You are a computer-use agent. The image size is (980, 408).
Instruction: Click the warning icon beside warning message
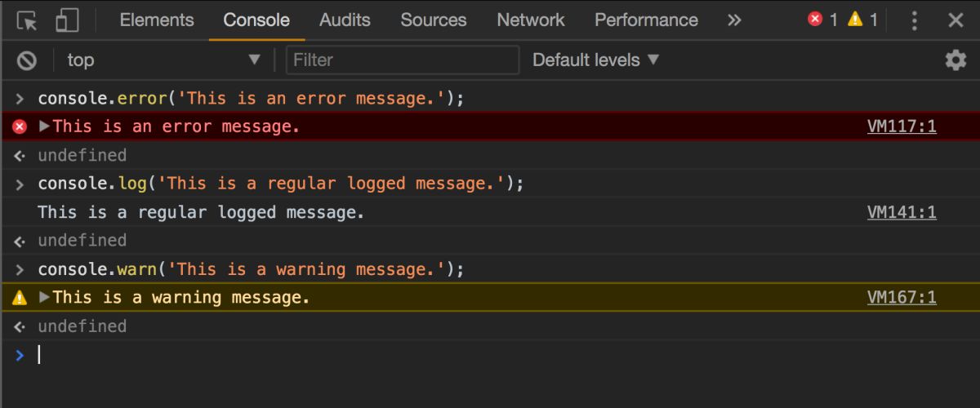tap(20, 298)
